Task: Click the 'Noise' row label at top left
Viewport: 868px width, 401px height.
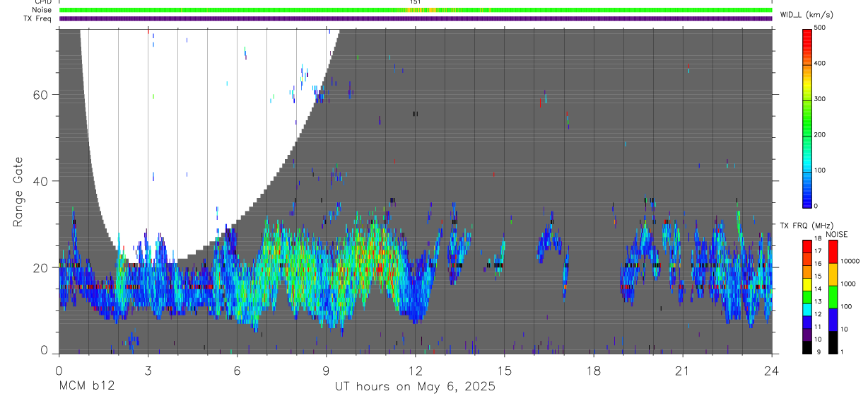Action: (x=42, y=10)
